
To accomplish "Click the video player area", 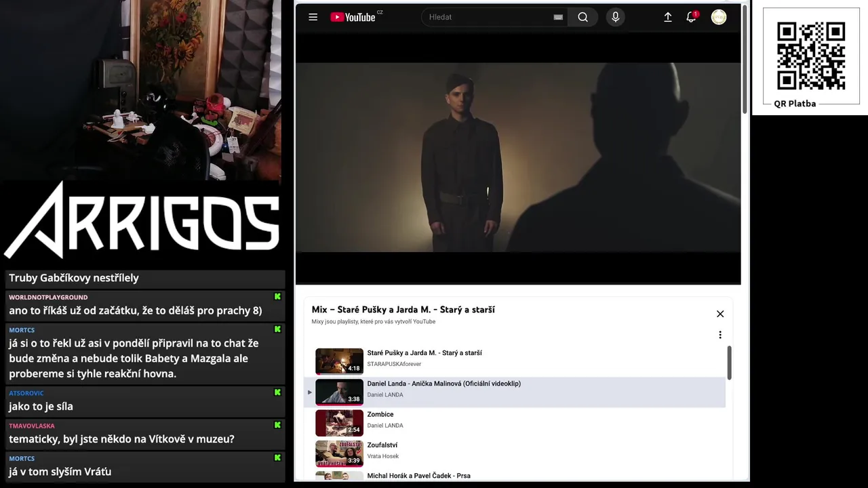I will [518, 157].
